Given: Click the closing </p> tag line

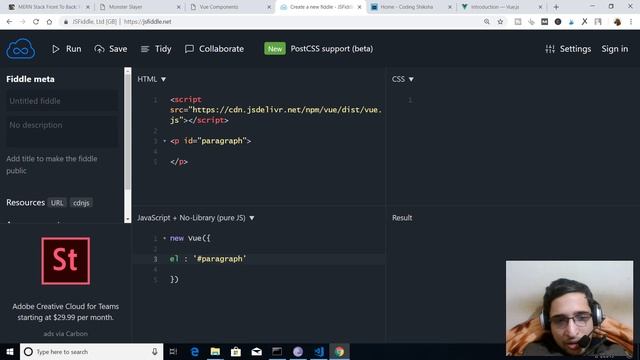Looking at the screenshot, I should [x=179, y=162].
